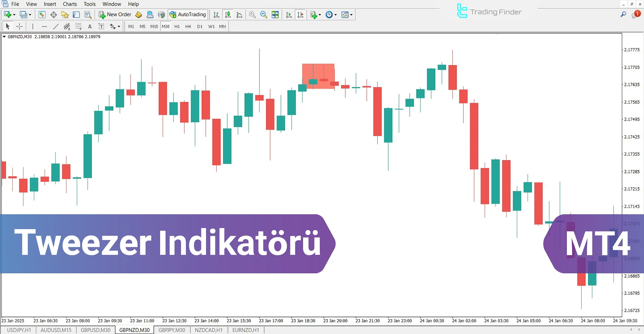Screen dimensions: 644x334
Task: Toggle the chart shift option
Action: [x=300, y=14]
